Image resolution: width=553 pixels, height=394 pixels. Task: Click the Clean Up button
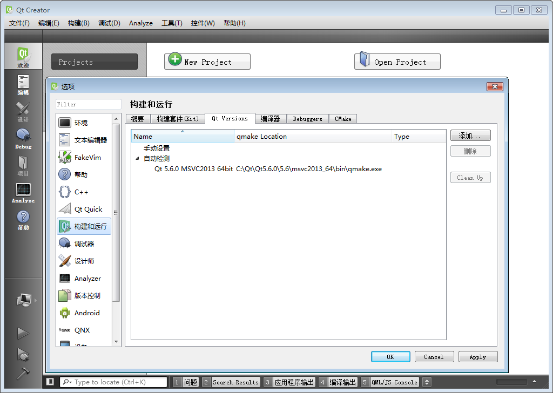point(470,177)
